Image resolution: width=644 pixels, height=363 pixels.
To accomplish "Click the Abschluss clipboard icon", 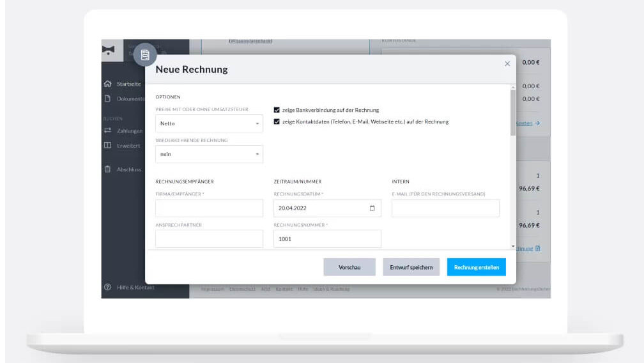I will [108, 169].
